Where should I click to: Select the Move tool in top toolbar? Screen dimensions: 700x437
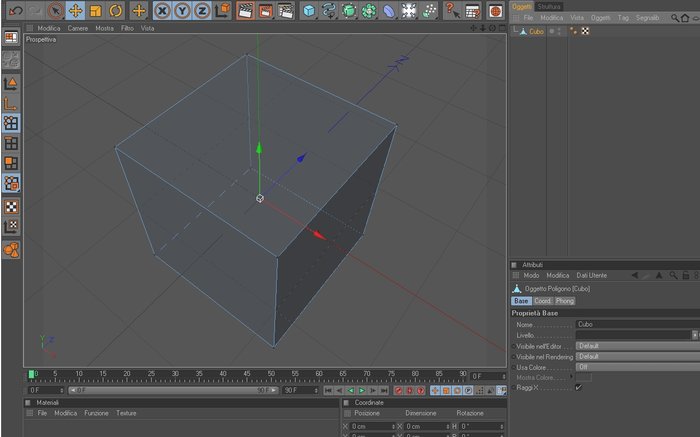(x=75, y=10)
